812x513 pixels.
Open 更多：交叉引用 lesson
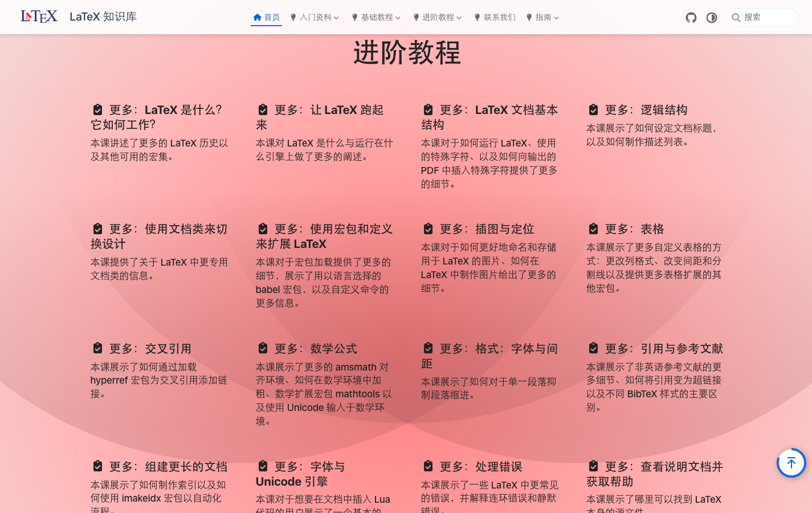click(141, 348)
